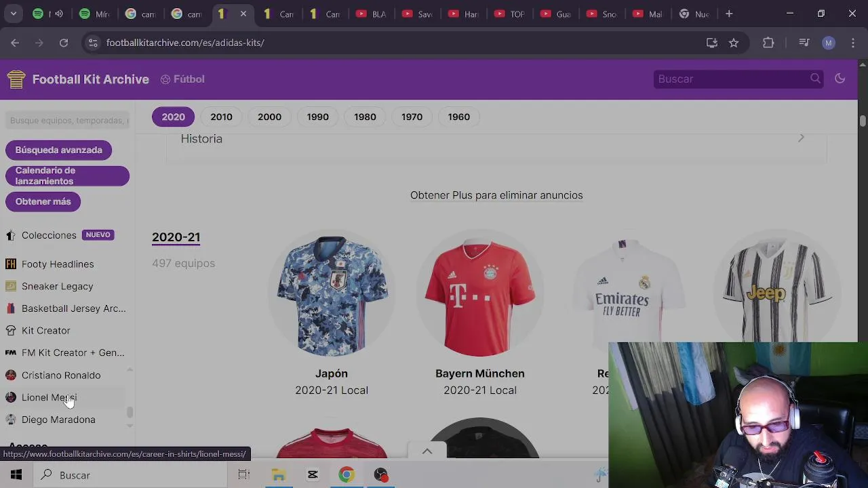Reload the page with refresh icon
The width and height of the screenshot is (868, 488).
tap(64, 43)
